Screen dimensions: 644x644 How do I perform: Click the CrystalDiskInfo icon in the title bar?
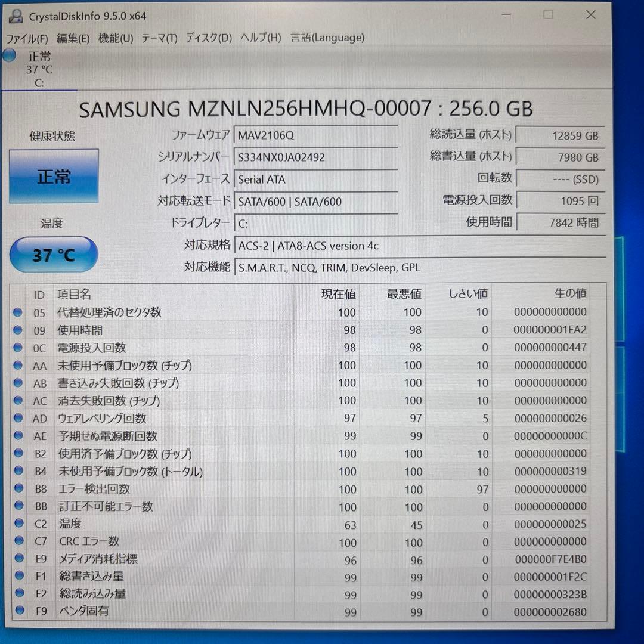(x=15, y=16)
